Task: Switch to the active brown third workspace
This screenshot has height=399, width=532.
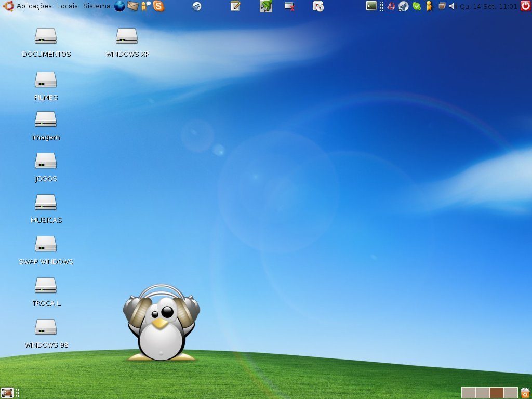Action: (497, 393)
